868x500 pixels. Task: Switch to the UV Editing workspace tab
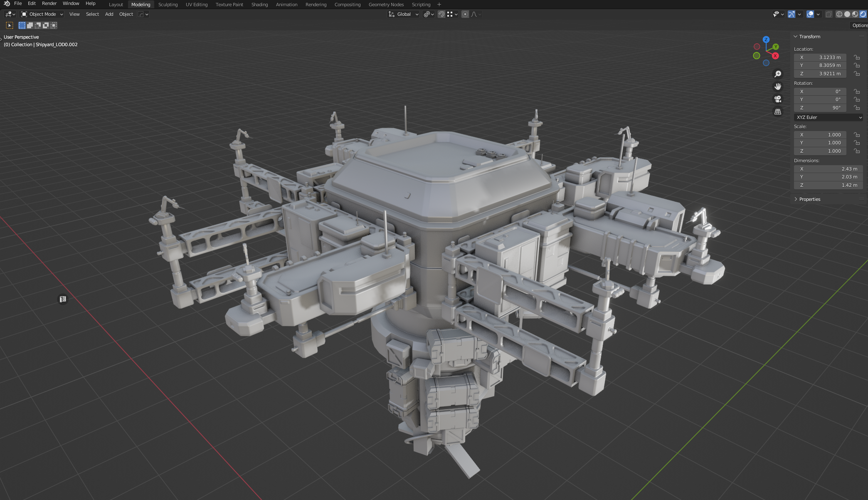(196, 5)
